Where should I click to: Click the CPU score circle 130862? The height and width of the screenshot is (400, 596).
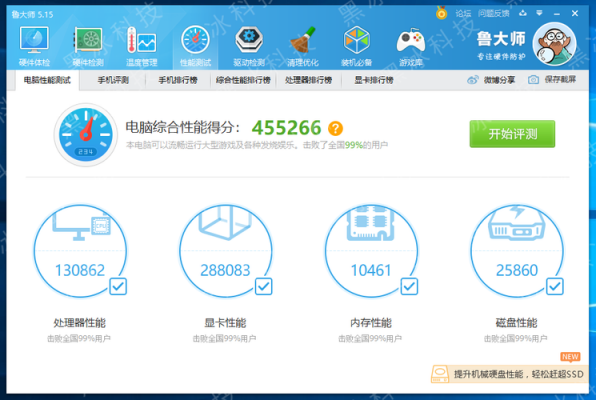point(80,251)
